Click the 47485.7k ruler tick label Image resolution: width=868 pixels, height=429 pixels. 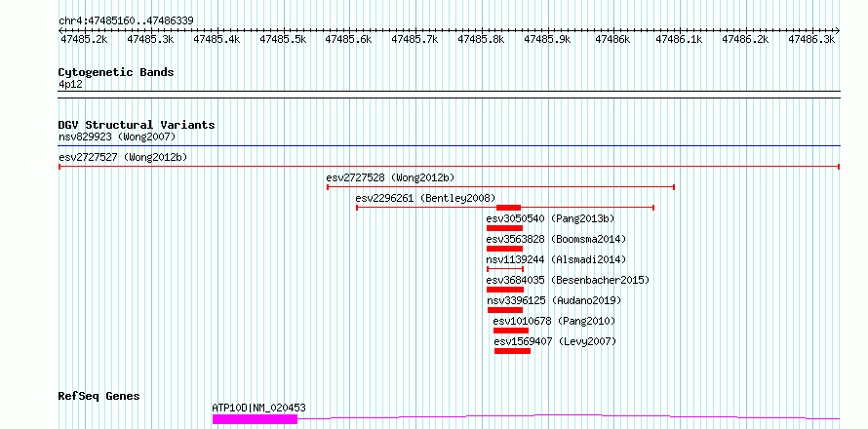415,39
